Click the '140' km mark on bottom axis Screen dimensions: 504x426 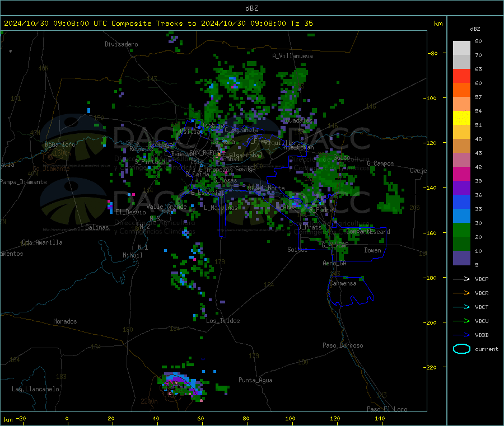(x=380, y=419)
